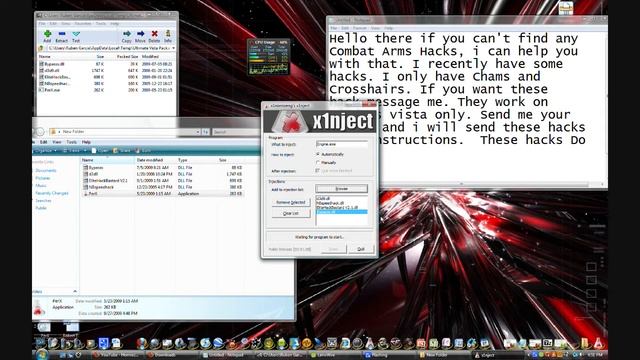The image size is (640, 360).
Task: Click the Share toolbar icon in Explorer
Action: 116,151
